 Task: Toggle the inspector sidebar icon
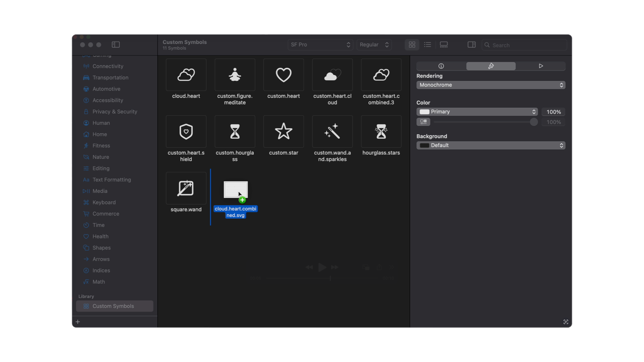(471, 45)
